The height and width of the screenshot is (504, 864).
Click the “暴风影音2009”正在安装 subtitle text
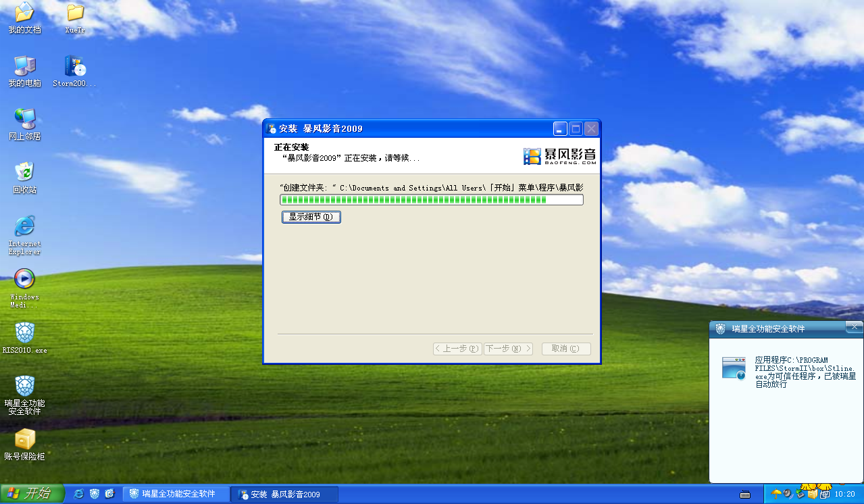pyautogui.click(x=351, y=158)
